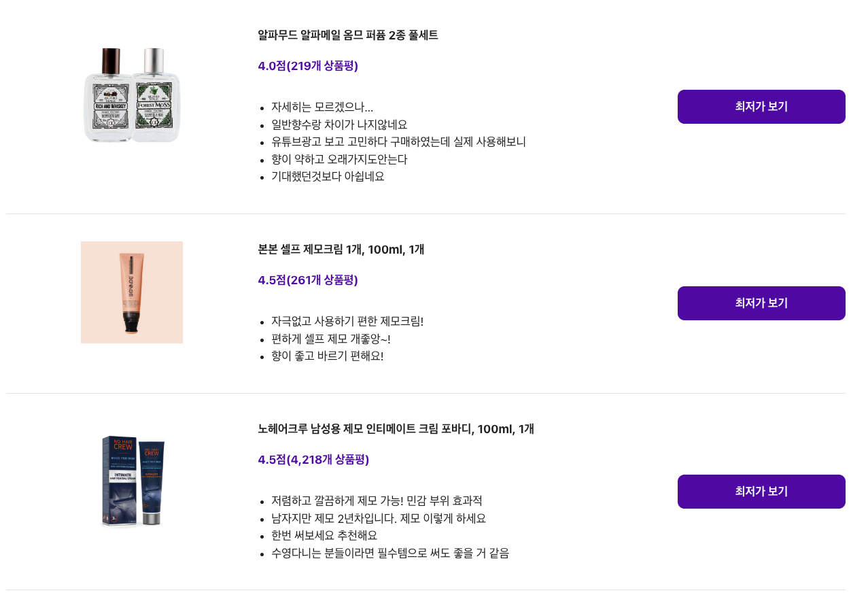Open 노헤어크루 남성용 제모 인티메이트 크림 title
The width and height of the screenshot is (868, 595).
click(x=396, y=429)
